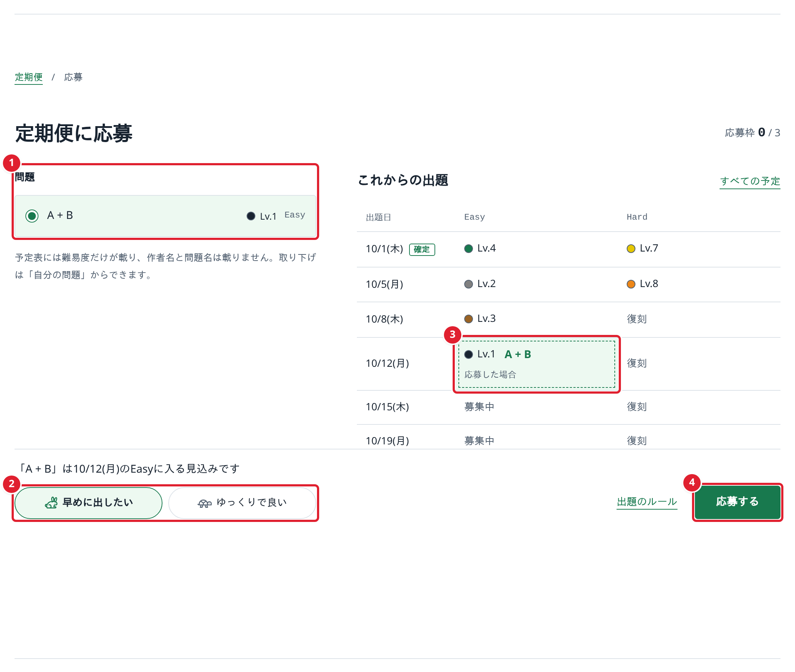The height and width of the screenshot is (672, 795).
Task: Click the 応募枠 0 / 3 counter
Action: click(752, 133)
